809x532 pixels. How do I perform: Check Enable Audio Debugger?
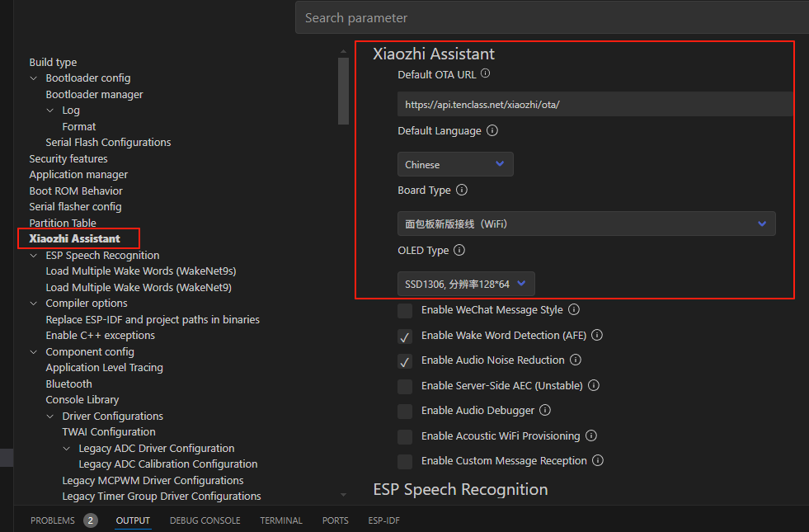click(x=405, y=412)
